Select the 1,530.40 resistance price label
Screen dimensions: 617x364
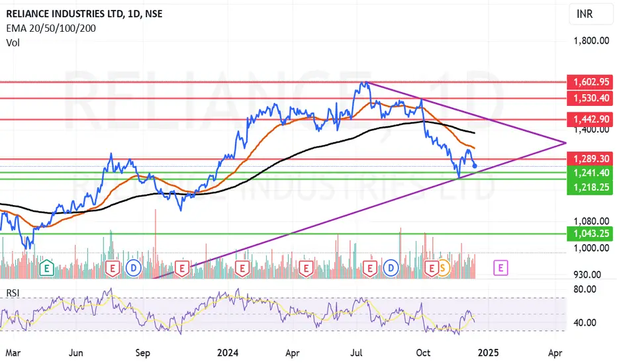[x=590, y=98]
